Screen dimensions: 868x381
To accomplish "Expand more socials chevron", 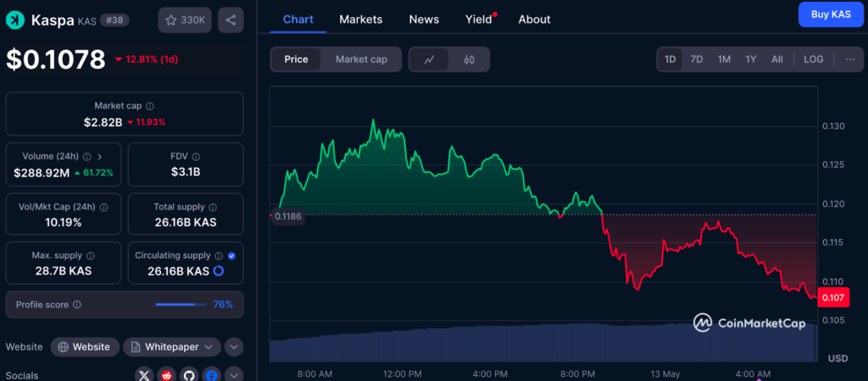I will (234, 375).
